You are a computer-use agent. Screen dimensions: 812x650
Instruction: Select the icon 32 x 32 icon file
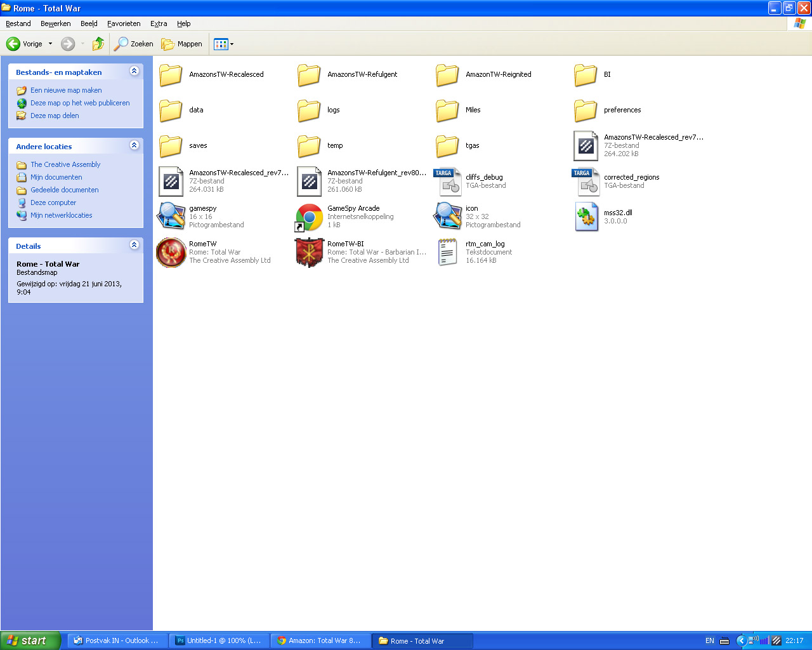(x=448, y=216)
